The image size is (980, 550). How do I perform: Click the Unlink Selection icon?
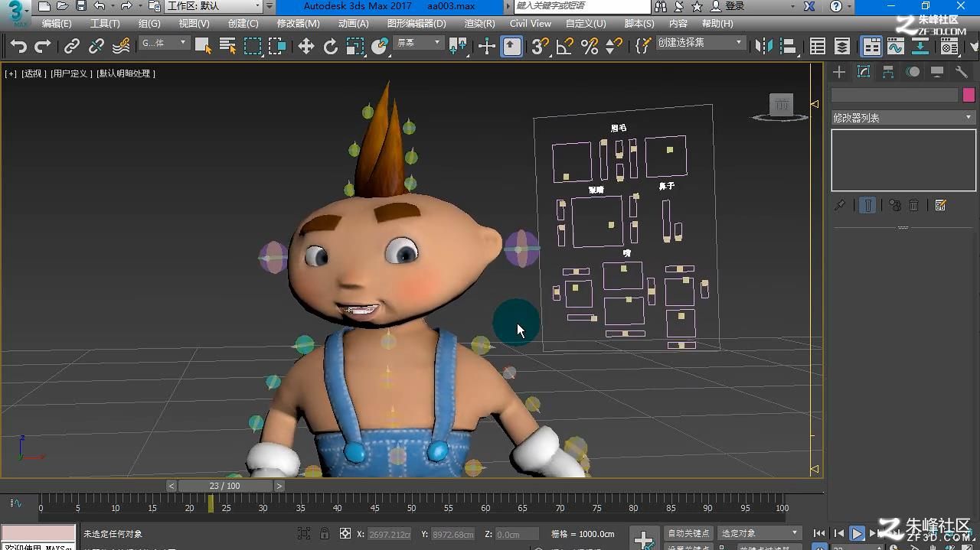(96, 47)
